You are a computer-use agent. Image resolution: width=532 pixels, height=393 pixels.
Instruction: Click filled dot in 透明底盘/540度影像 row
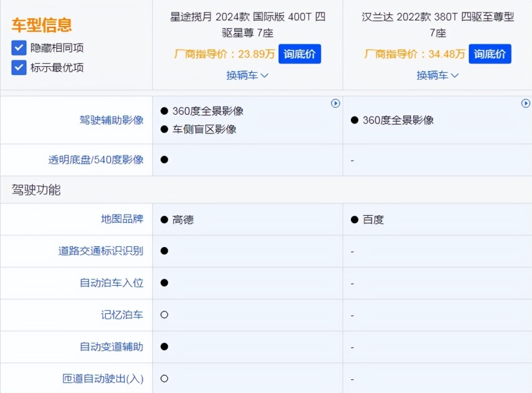pyautogui.click(x=164, y=160)
